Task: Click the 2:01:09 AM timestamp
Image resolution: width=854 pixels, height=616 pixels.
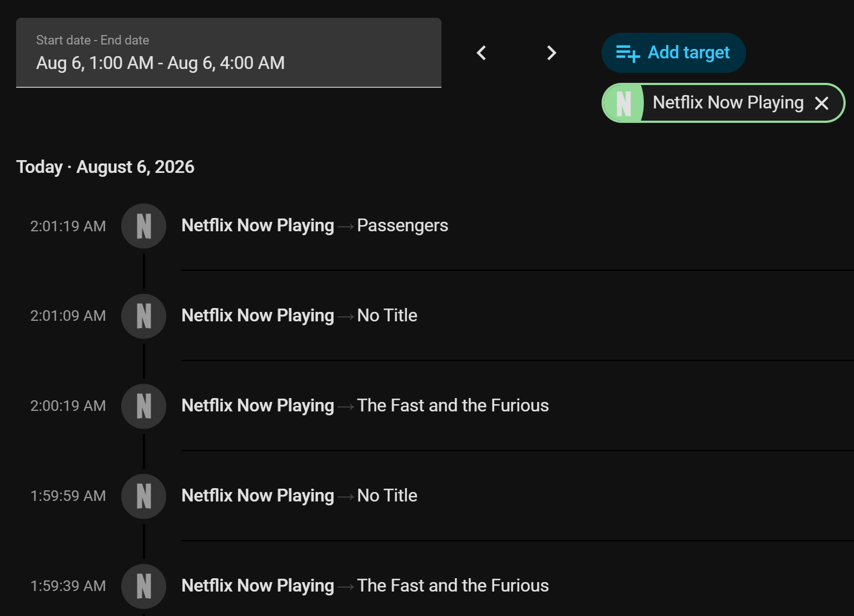Action: tap(68, 316)
